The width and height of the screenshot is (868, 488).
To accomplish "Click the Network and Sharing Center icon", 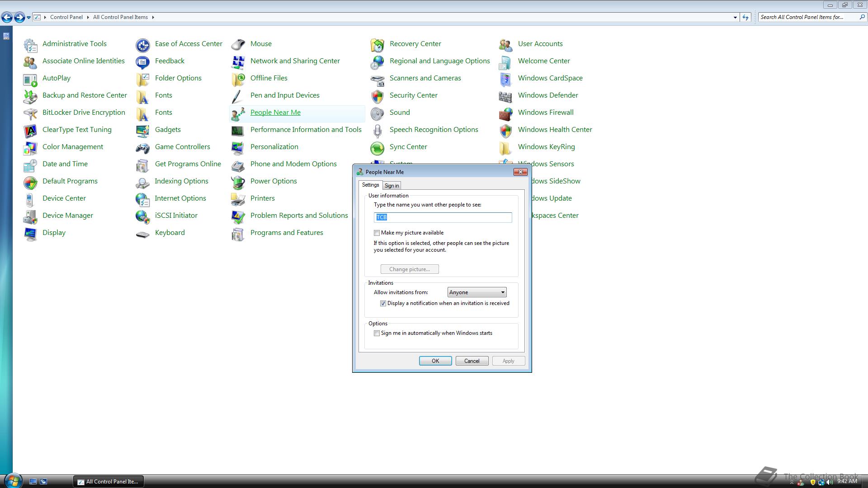I will click(x=238, y=62).
